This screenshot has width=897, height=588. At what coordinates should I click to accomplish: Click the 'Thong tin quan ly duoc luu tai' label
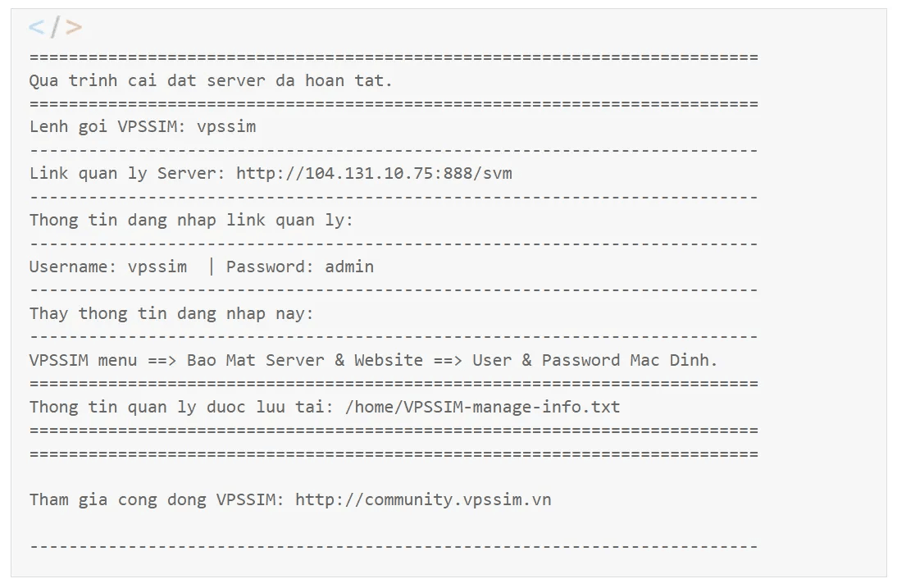click(181, 407)
